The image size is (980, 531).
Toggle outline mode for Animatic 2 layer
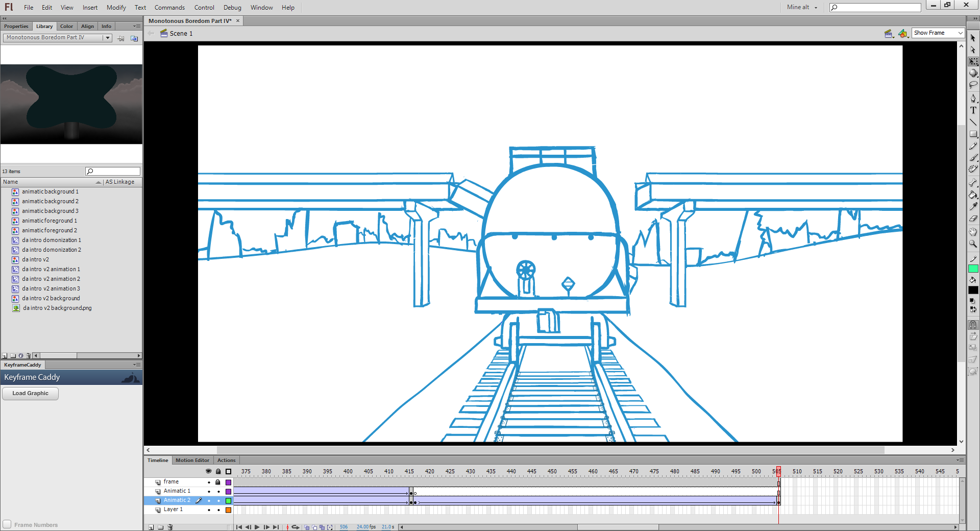(228, 501)
